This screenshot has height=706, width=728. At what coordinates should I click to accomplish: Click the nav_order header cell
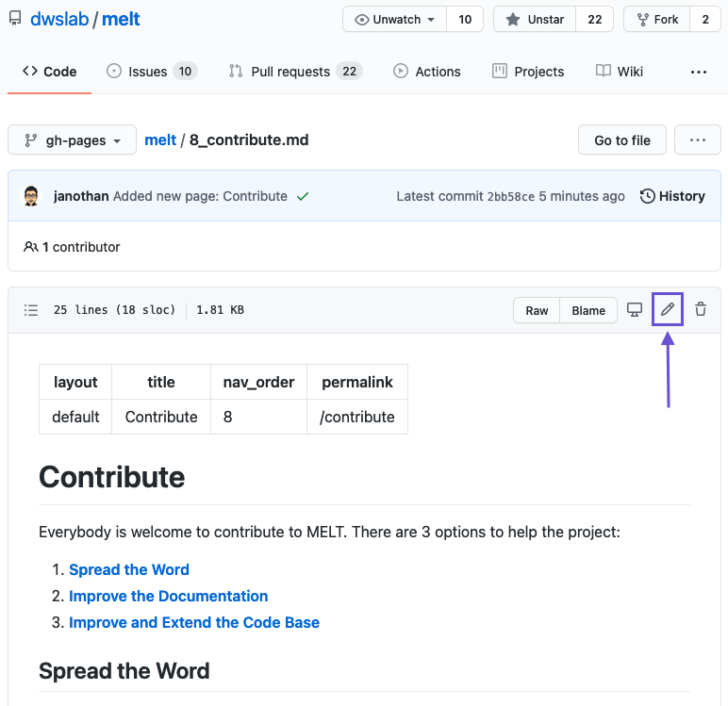[x=258, y=382]
